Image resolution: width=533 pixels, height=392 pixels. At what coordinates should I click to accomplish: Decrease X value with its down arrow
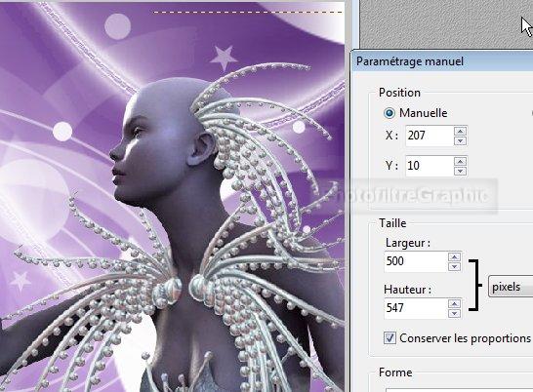[460, 141]
